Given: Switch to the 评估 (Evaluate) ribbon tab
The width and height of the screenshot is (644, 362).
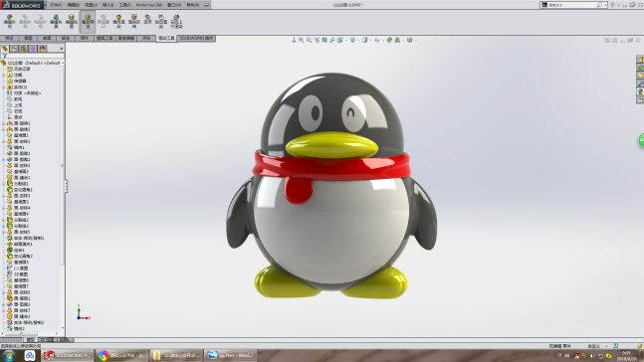Looking at the screenshot, I should [x=146, y=38].
